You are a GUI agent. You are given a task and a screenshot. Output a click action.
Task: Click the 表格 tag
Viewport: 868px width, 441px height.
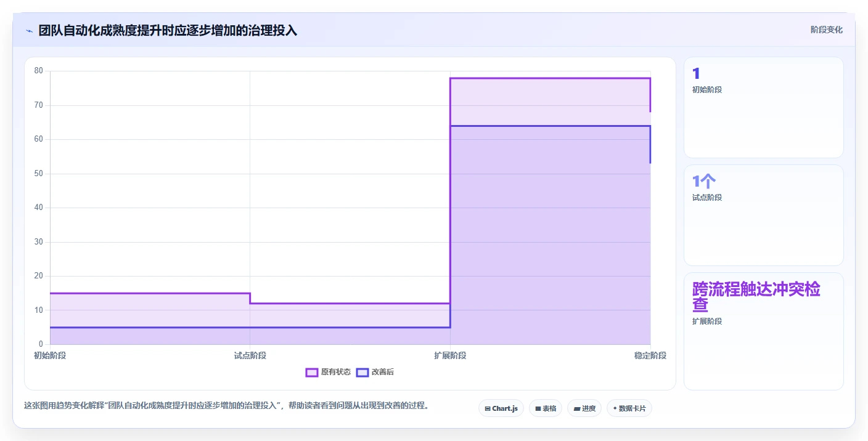(x=546, y=408)
